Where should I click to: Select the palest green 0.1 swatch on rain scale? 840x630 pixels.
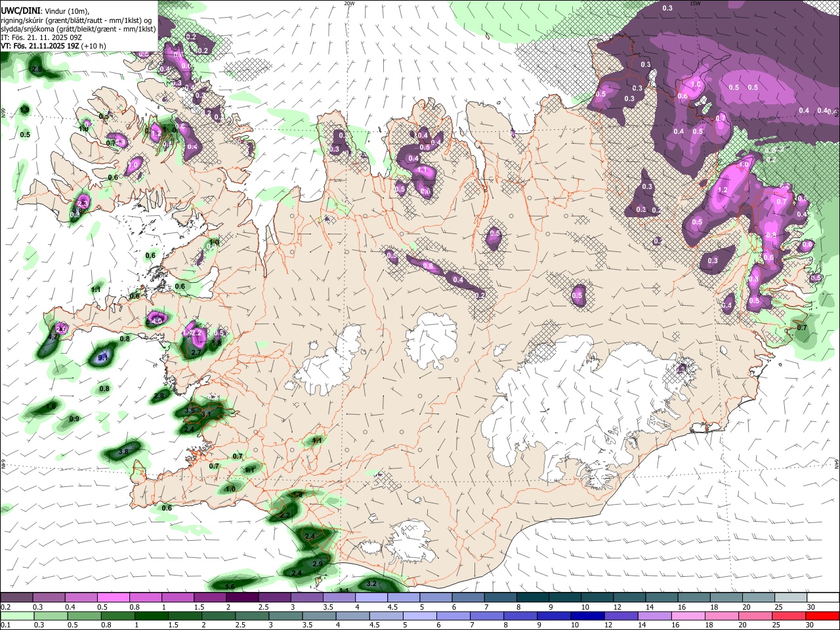(x=17, y=616)
